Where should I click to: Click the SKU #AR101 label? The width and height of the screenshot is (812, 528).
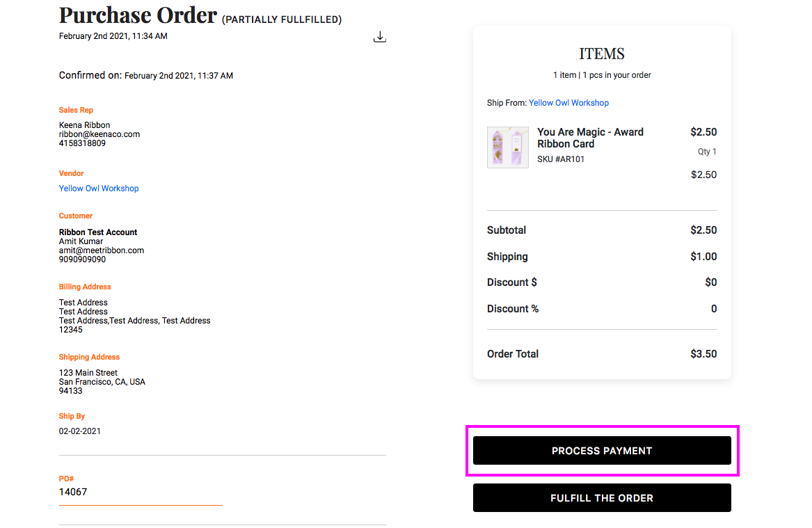click(x=561, y=159)
